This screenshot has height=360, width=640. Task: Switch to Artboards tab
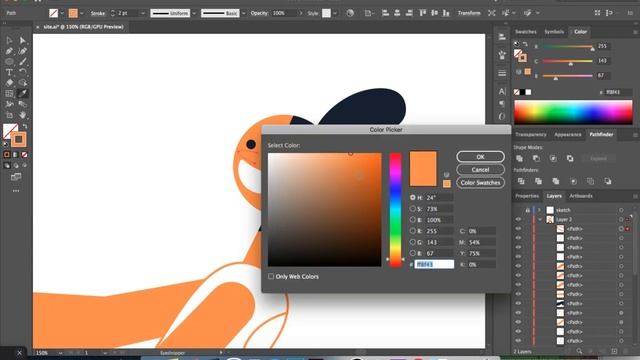(581, 196)
